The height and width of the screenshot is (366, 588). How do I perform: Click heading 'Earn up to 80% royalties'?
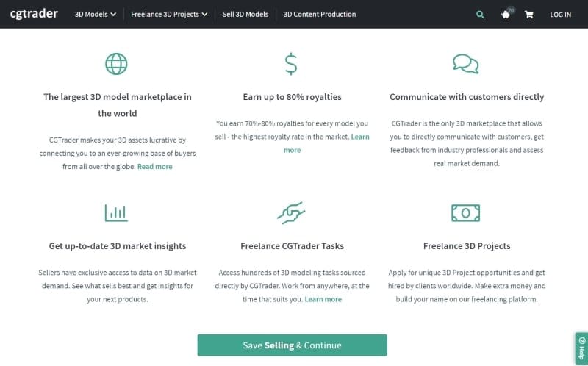coord(292,97)
